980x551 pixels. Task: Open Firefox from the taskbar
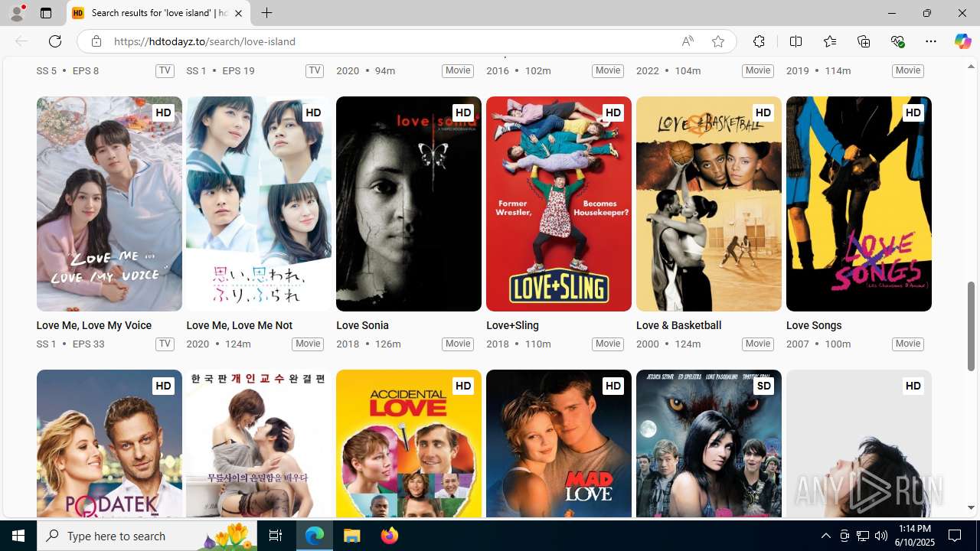click(x=389, y=536)
